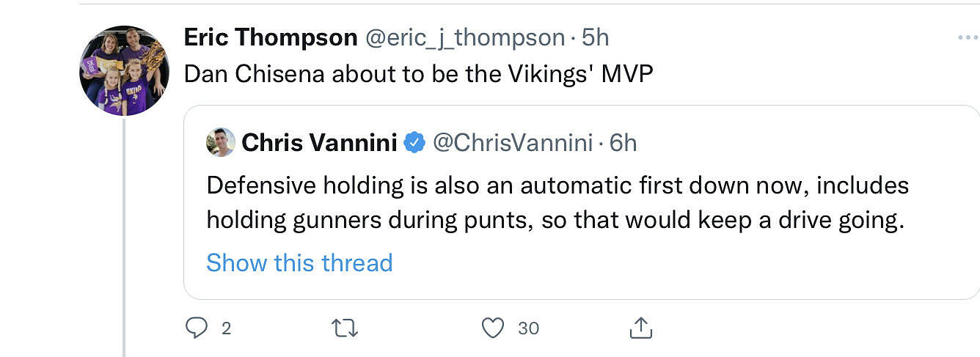Open the three-dot more options menu
This screenshot has width=980, height=357.
[x=968, y=37]
